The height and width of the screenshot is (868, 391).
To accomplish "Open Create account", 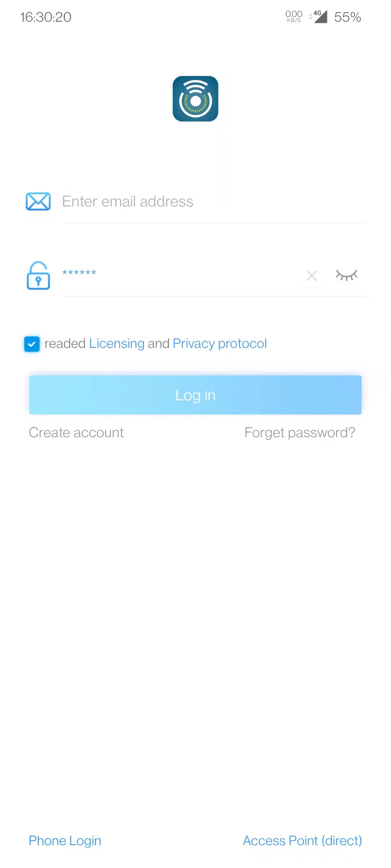I will click(x=76, y=433).
